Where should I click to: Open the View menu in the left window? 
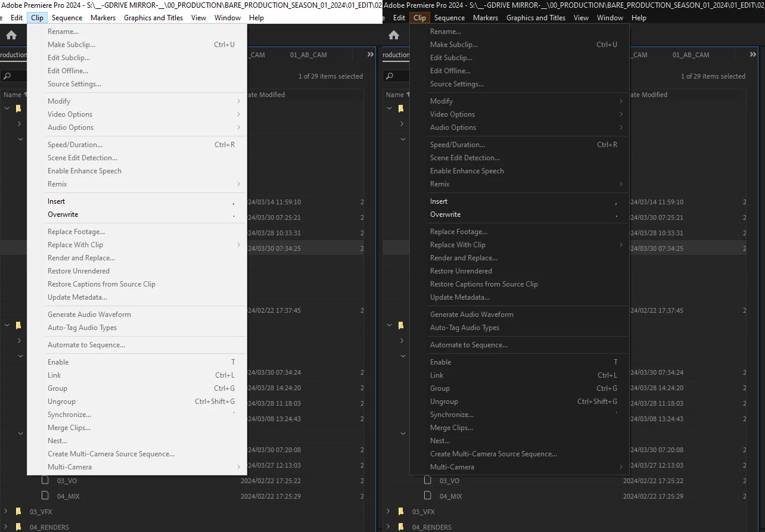198,18
